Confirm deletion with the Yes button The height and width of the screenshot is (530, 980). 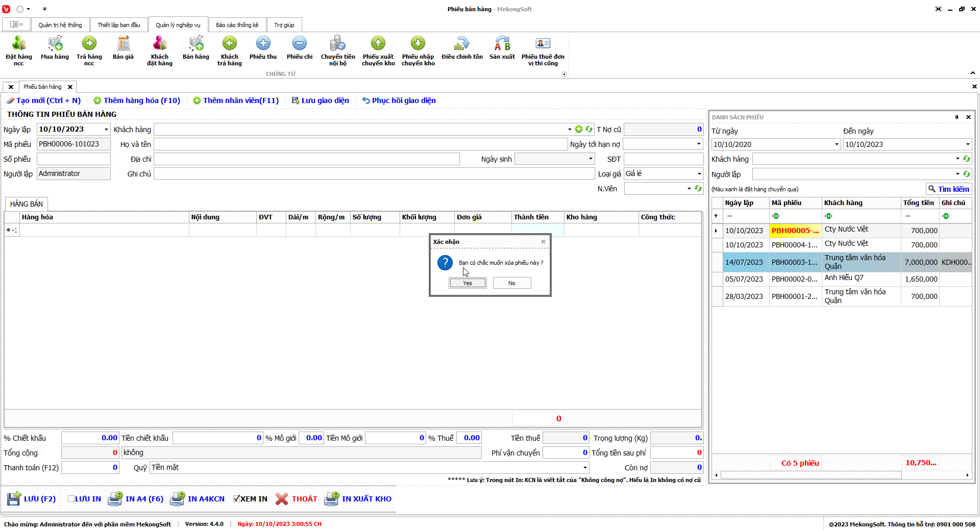coord(468,283)
